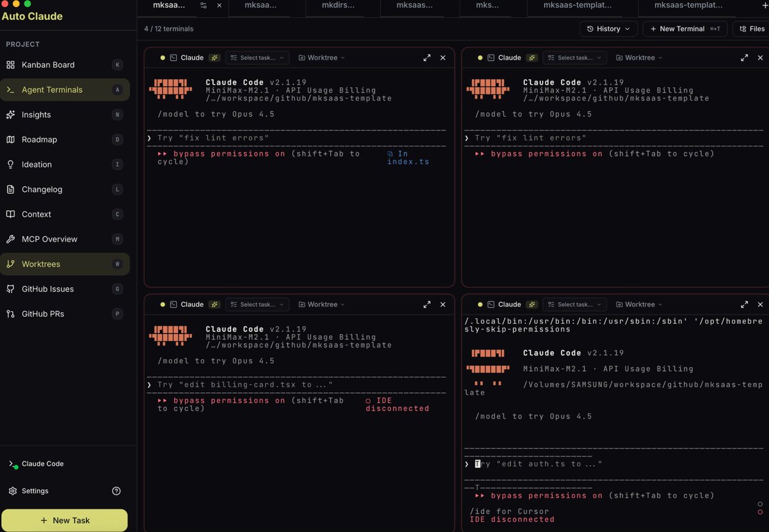Open GitHub Issues
769x532 pixels.
(x=64, y=289)
